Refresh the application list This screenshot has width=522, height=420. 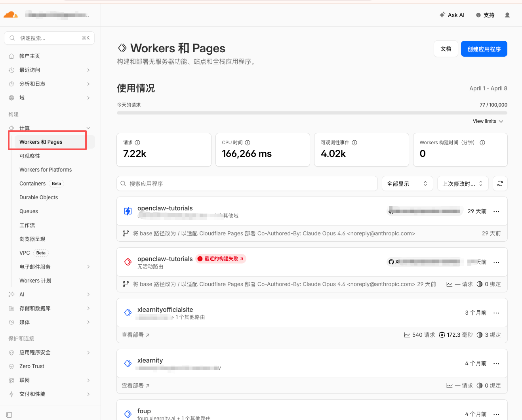(x=500, y=183)
